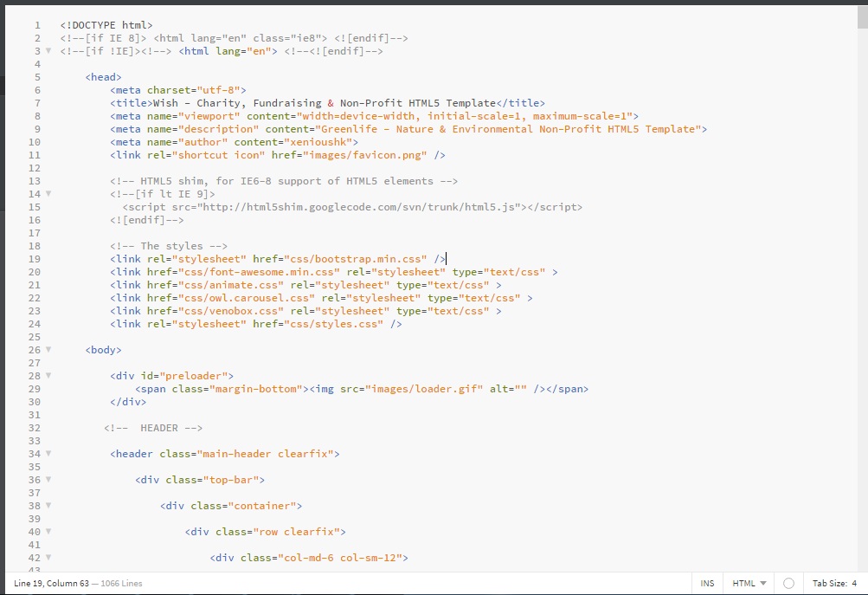868x595 pixels.
Task: Click the "css/venobox.css" href value
Action: pos(231,311)
